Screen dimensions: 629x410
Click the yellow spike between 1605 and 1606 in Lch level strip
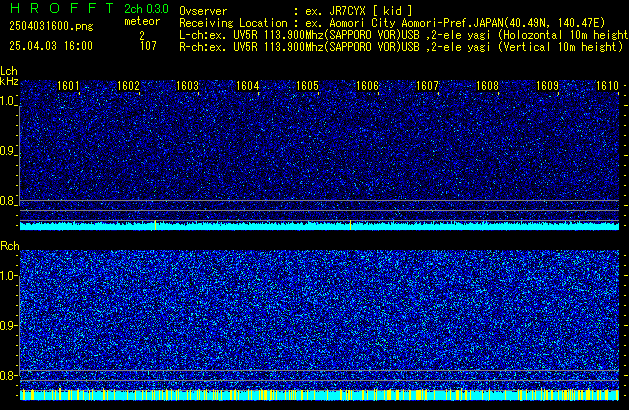[351, 225]
